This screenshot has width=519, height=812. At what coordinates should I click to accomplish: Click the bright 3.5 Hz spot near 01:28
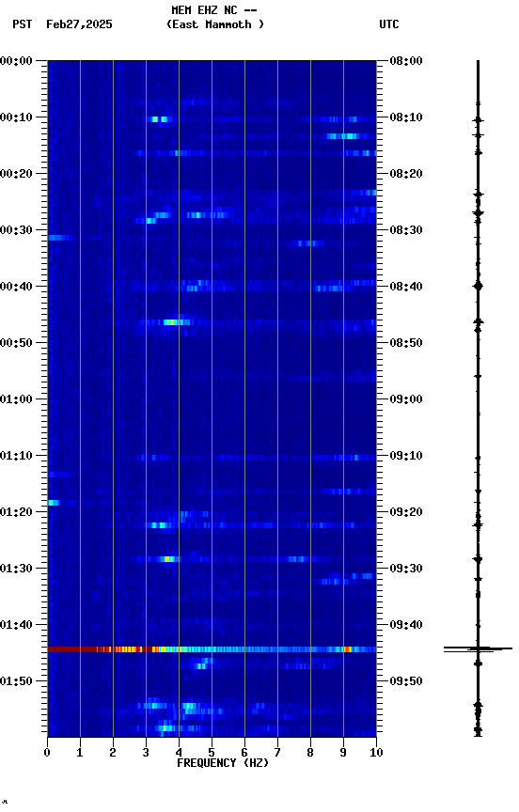pos(168,559)
